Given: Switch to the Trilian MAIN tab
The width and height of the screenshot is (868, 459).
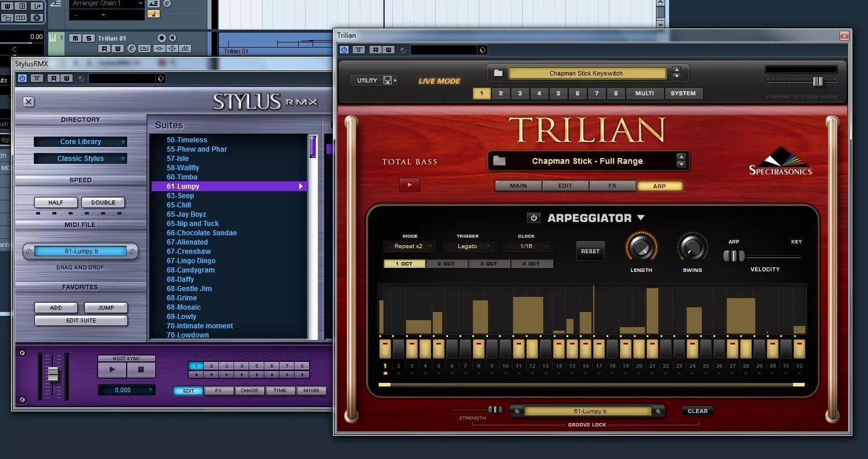Looking at the screenshot, I should [x=518, y=186].
